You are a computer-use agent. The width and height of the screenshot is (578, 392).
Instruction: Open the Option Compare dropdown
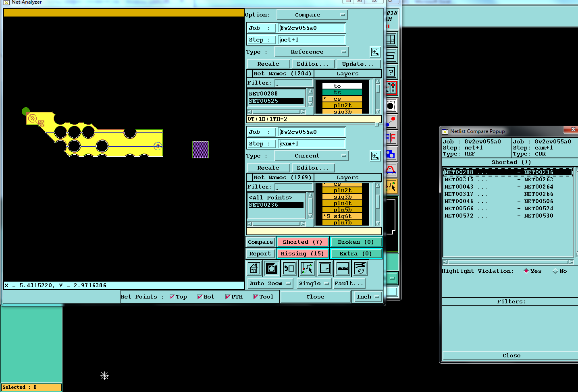coord(312,15)
